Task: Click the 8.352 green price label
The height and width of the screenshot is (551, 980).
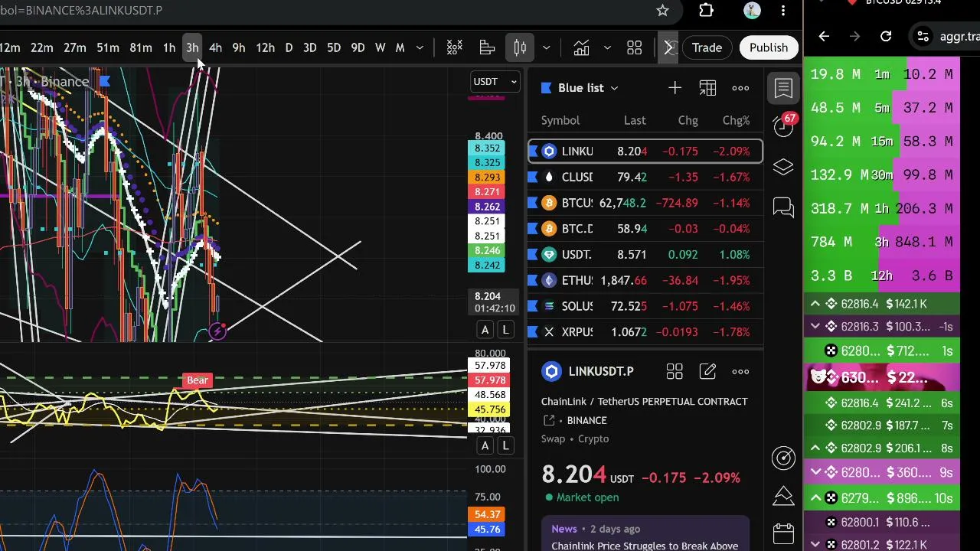Action: click(x=488, y=148)
